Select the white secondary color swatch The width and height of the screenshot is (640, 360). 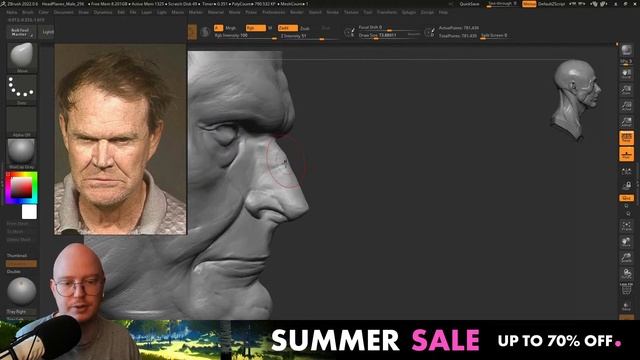pyautogui.click(x=29, y=212)
